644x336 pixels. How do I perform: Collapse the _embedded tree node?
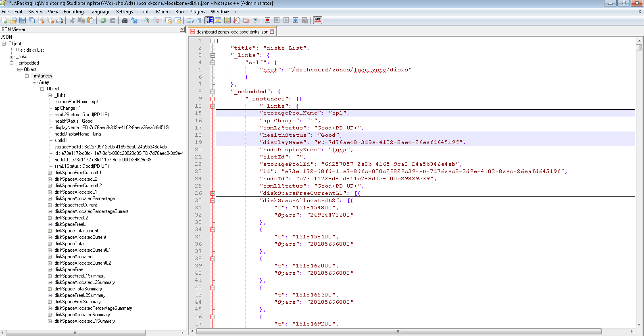pos(12,63)
